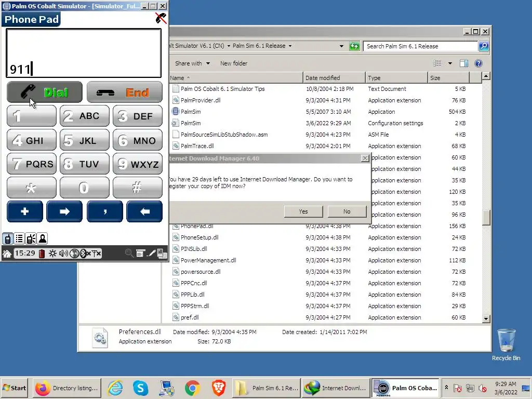
Task: Open Google Chrome from taskbar
Action: [x=192, y=388]
